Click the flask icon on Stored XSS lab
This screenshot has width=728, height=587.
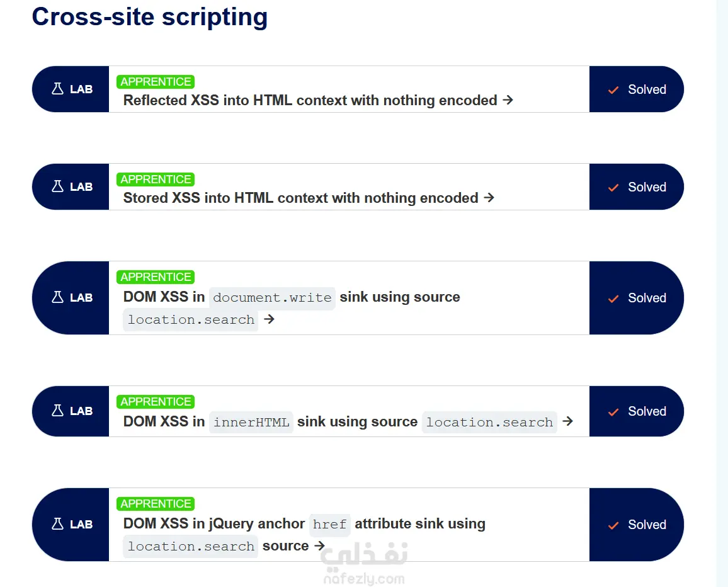click(57, 187)
